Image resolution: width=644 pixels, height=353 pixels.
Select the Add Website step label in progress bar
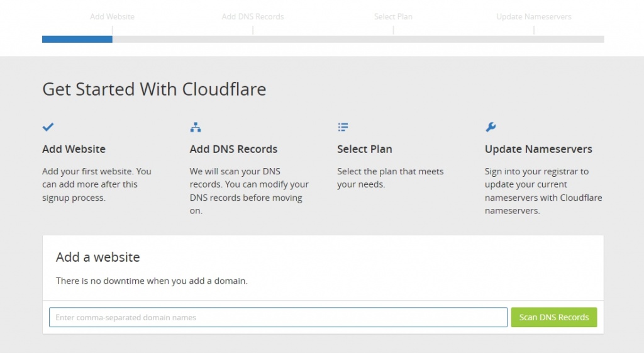[112, 16]
